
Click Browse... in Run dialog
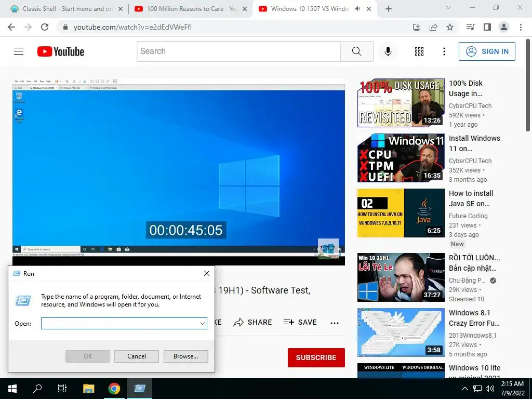185,356
